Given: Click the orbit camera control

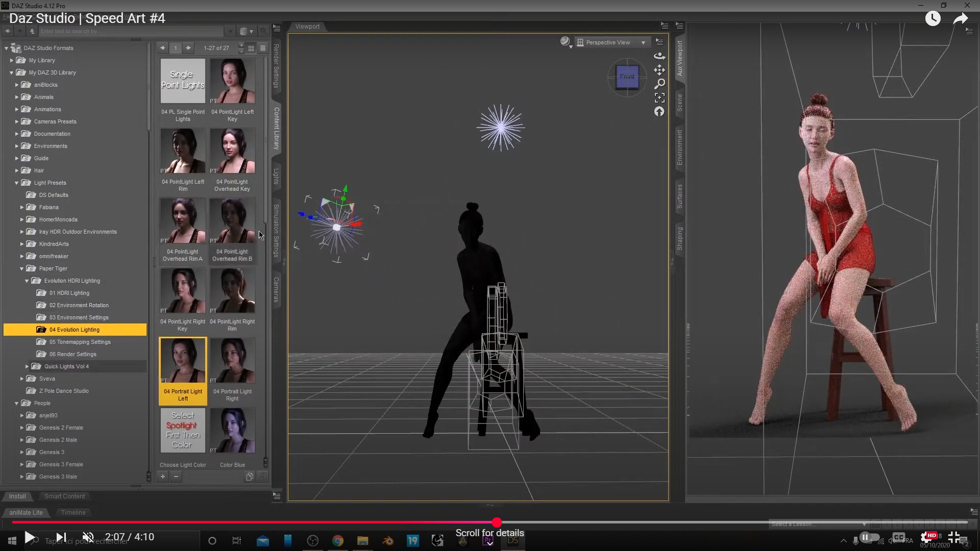Looking at the screenshot, I should [659, 56].
